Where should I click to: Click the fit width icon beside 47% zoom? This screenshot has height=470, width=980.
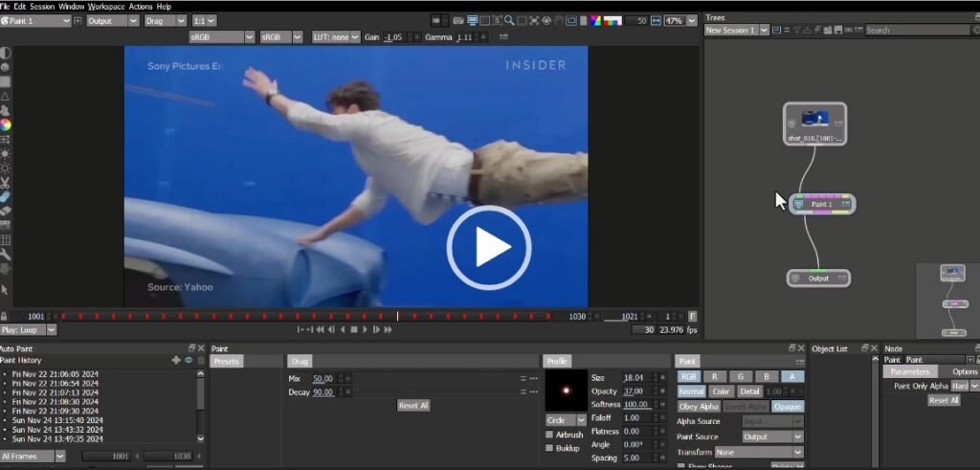656,21
